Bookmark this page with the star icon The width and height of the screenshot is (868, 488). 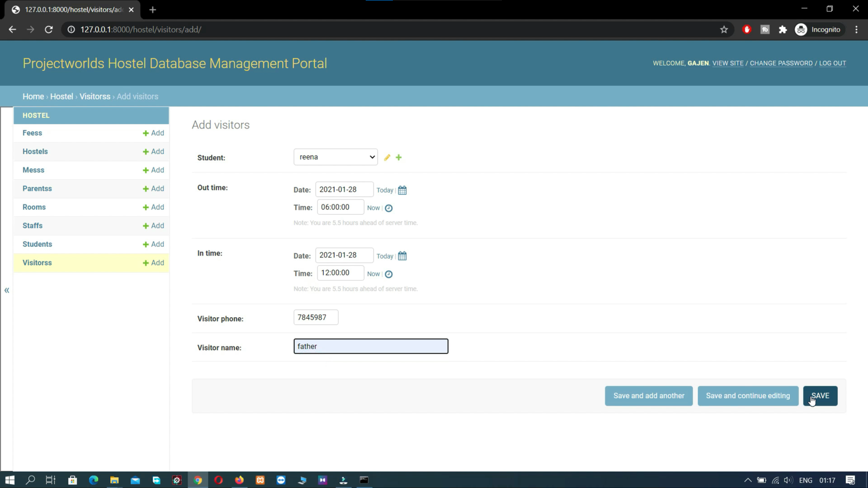click(x=724, y=30)
